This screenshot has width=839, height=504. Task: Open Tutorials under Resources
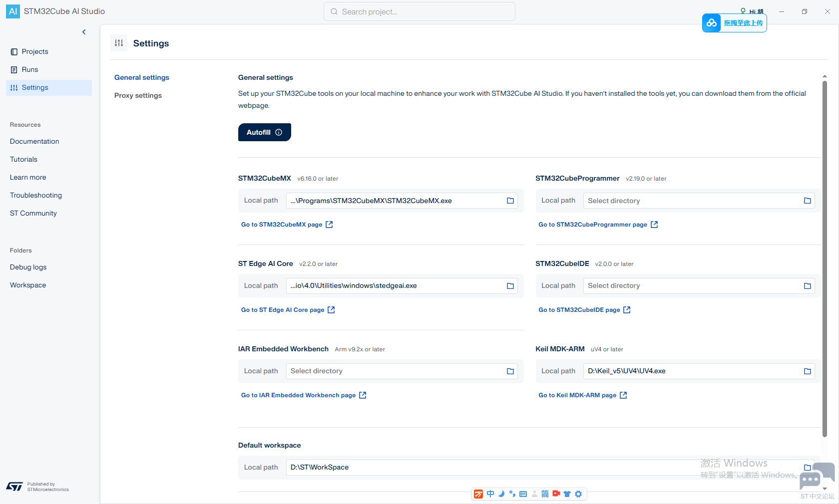tap(23, 159)
